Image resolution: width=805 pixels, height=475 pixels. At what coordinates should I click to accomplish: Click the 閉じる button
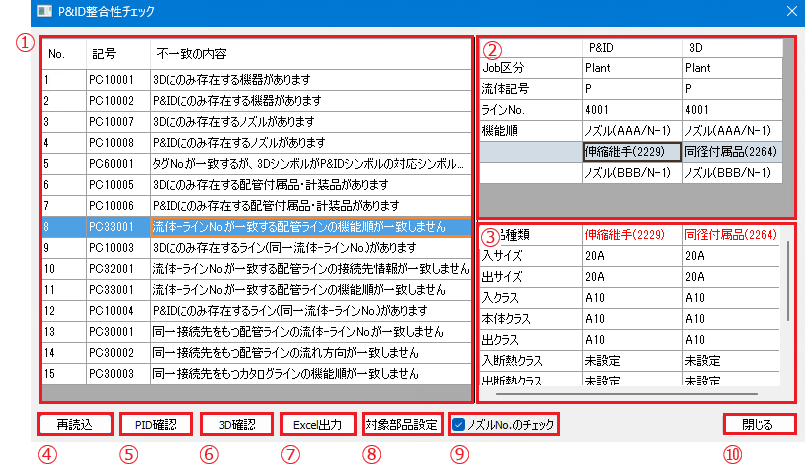tap(757, 424)
